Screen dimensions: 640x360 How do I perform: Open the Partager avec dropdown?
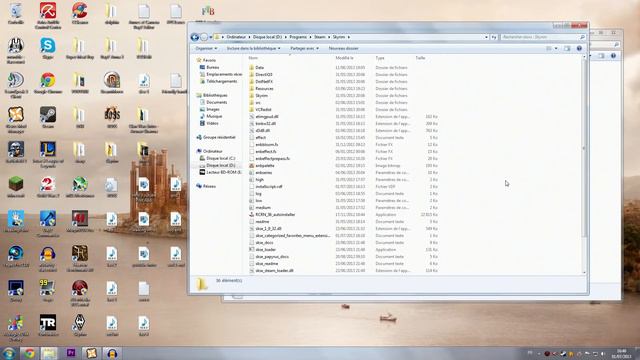click(304, 49)
